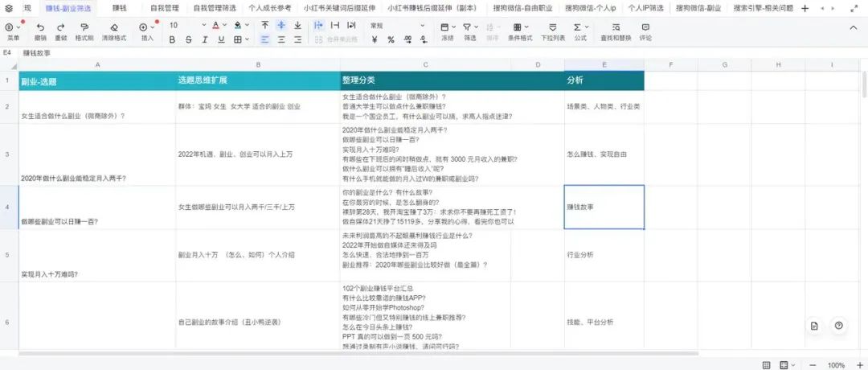
Task: Open the sheet list layers icon
Action: click(x=9, y=8)
